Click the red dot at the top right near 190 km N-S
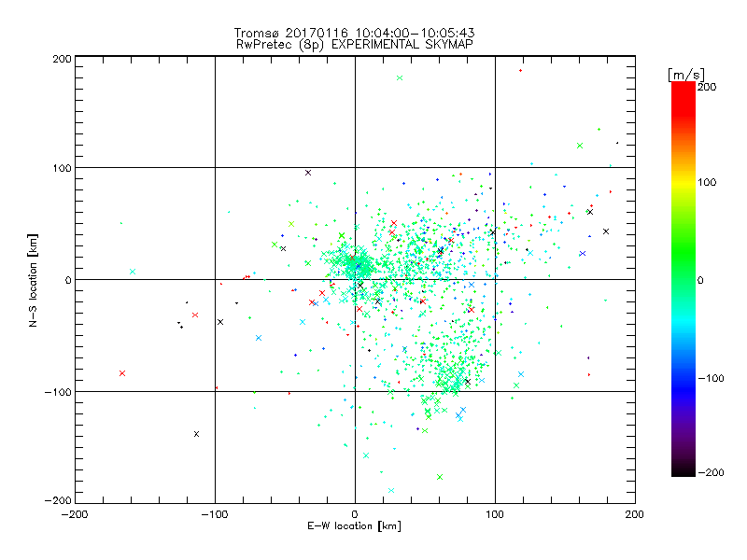This screenshot has width=747, height=560. 520,71
